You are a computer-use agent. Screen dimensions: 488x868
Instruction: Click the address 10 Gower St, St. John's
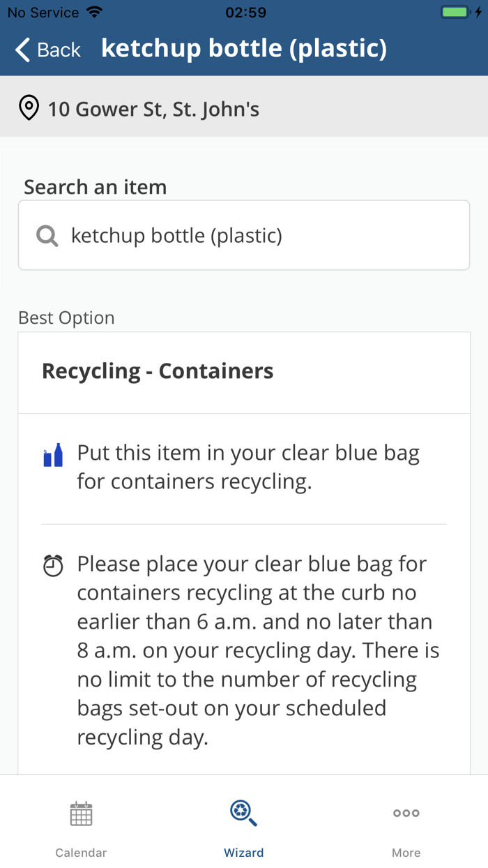153,109
